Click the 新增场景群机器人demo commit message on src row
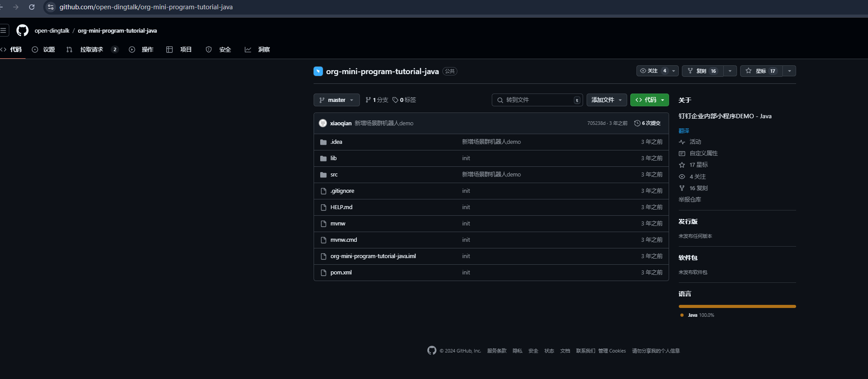The width and height of the screenshot is (868, 379). [491, 175]
